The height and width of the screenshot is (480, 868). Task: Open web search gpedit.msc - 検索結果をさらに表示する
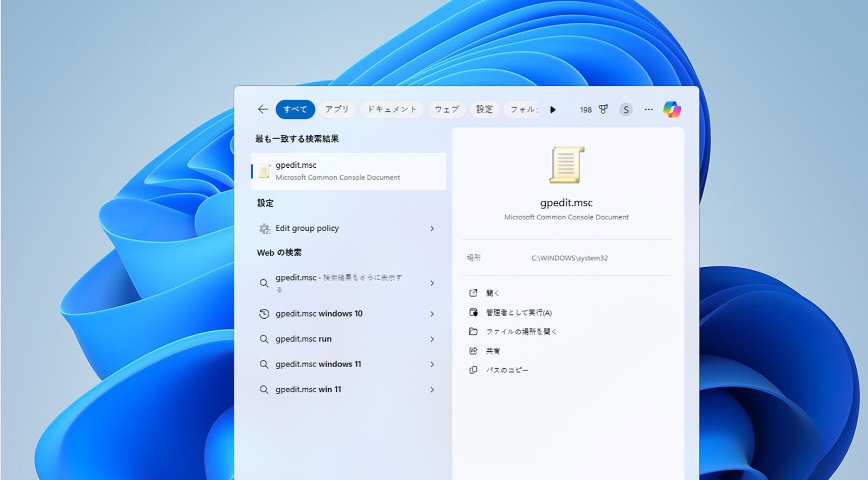point(348,283)
